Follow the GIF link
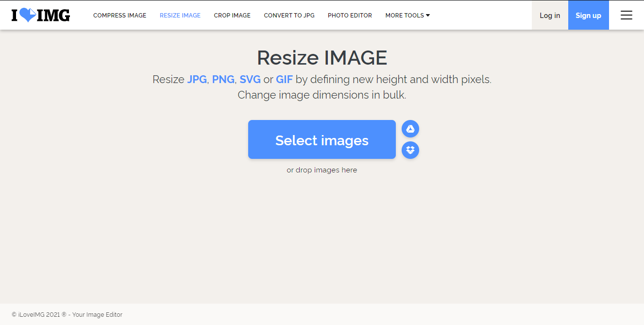This screenshot has height=325, width=644. [285, 79]
